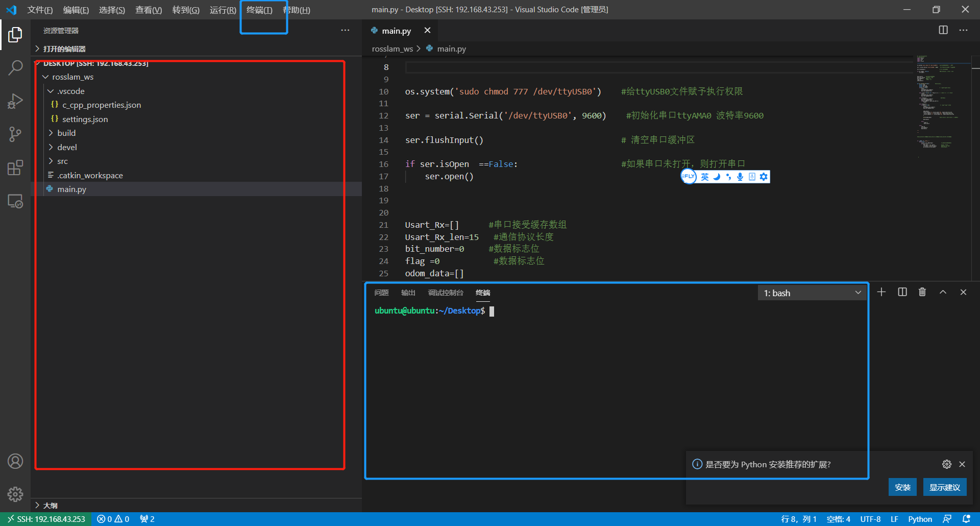Expand the devel folder

pyautogui.click(x=197, y=147)
